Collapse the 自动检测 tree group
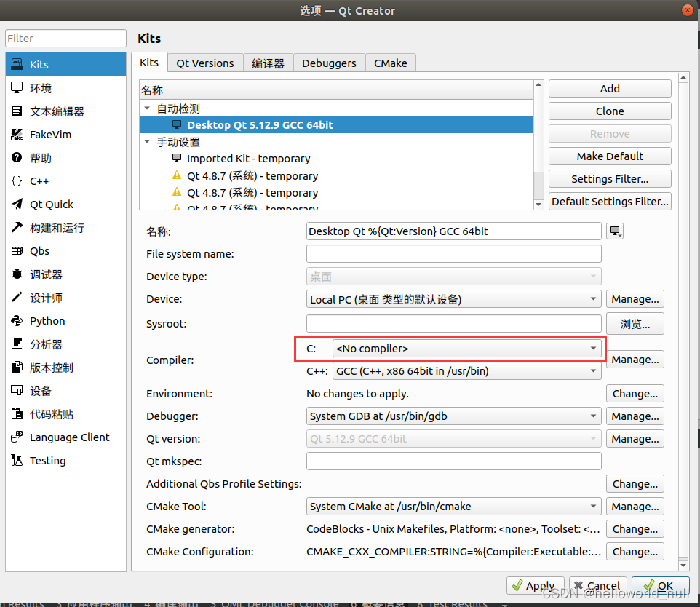 point(147,108)
